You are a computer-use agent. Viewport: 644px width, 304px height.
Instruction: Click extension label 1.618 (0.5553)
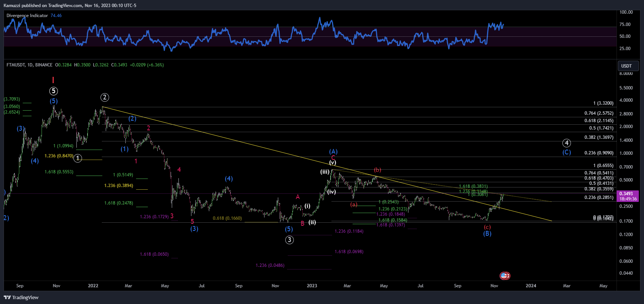click(x=59, y=172)
